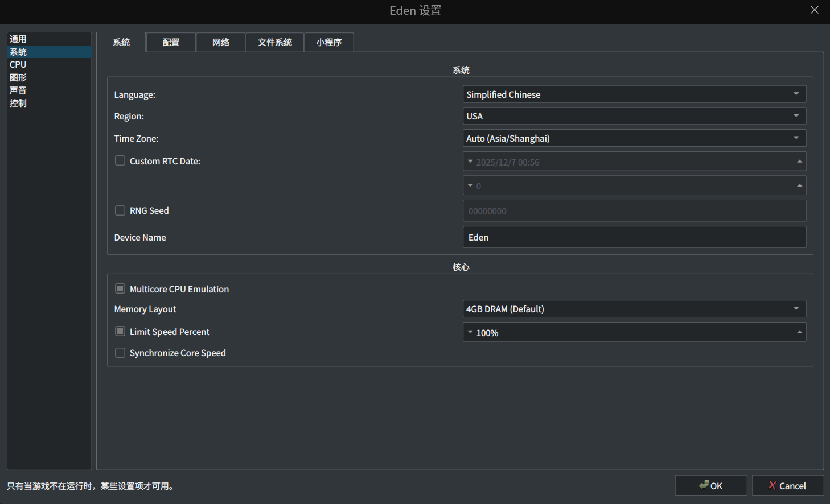Viewport: 830px width, 504px height.
Task: Discard changes with the Cancel button
Action: [x=788, y=486]
